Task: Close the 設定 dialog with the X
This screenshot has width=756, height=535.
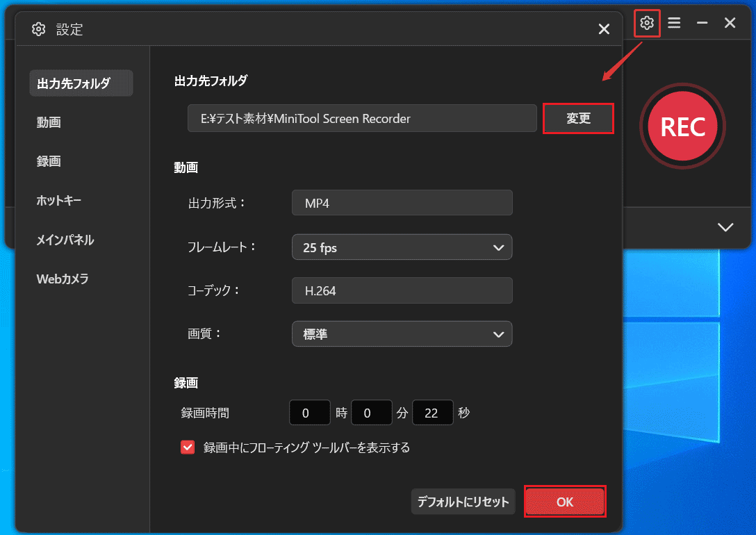Action: [x=603, y=28]
